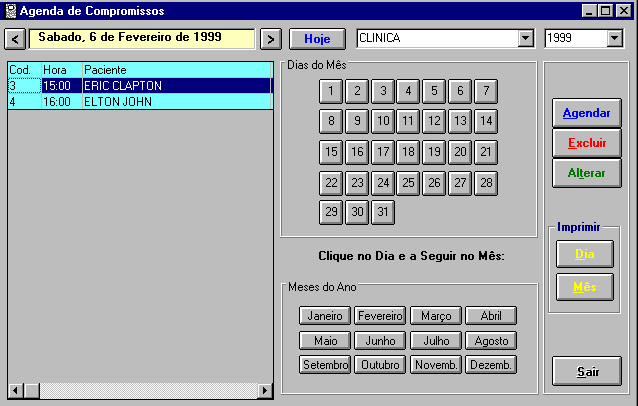Screen dimensions: 638x406
Task: Select ELTON JOHN appointment row
Action: [140, 102]
